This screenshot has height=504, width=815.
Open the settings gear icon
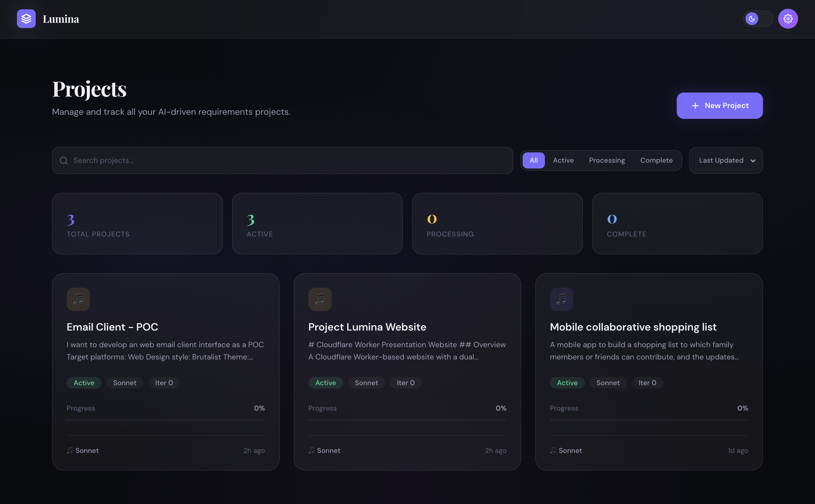[788, 19]
